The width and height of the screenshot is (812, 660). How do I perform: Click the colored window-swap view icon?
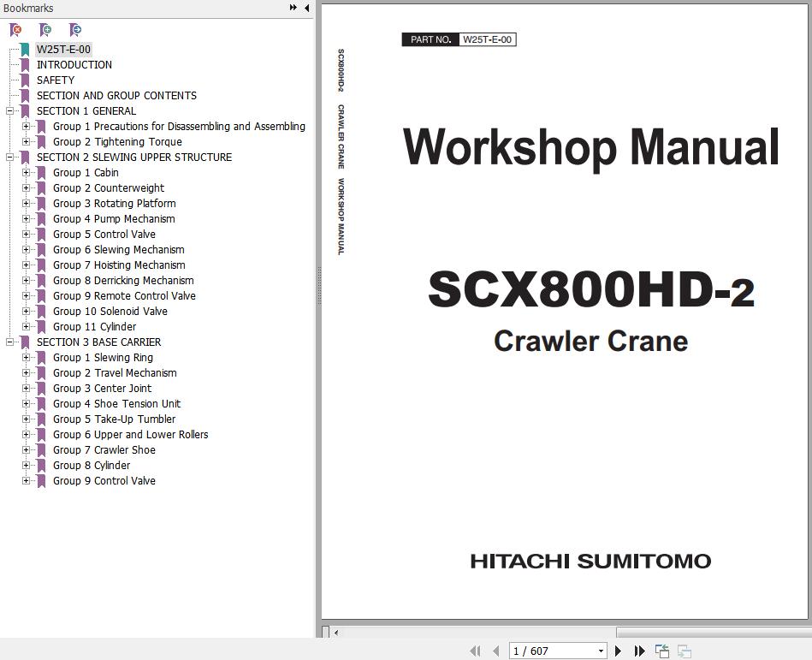(x=661, y=651)
